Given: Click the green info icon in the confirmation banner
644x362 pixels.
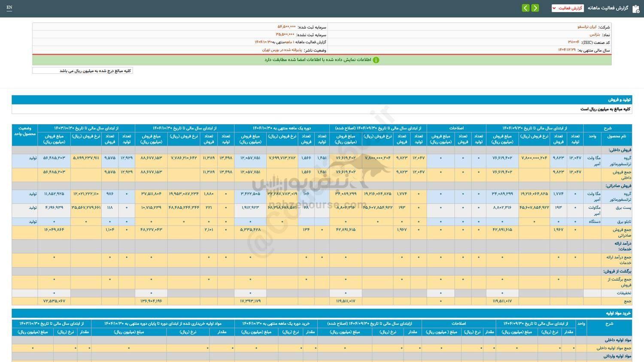Looking at the screenshot, I should point(376,60).
